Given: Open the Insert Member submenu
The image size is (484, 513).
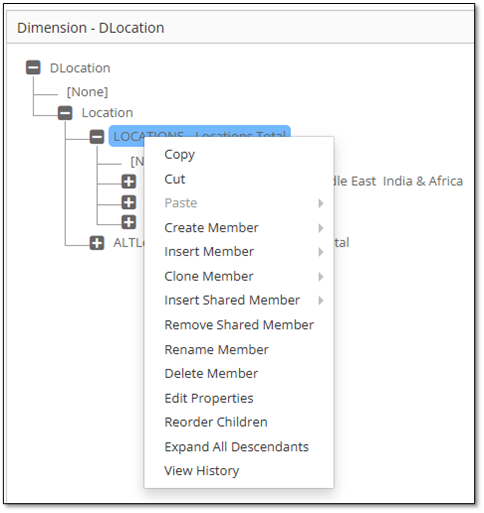Looking at the screenshot, I should click(x=239, y=252).
